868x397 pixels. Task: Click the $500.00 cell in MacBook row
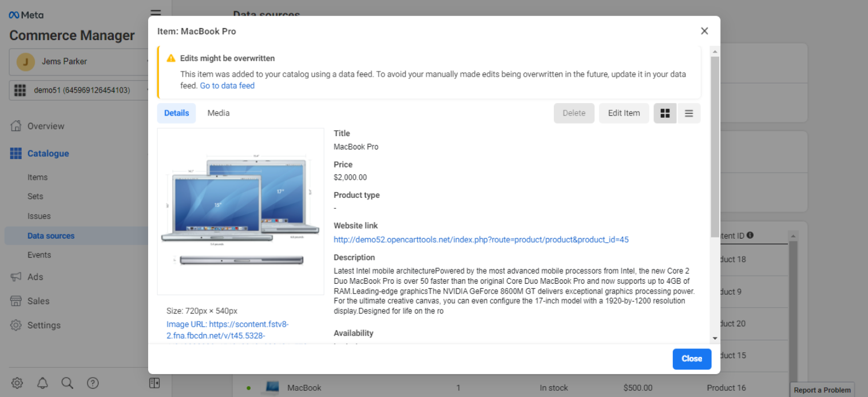point(638,388)
